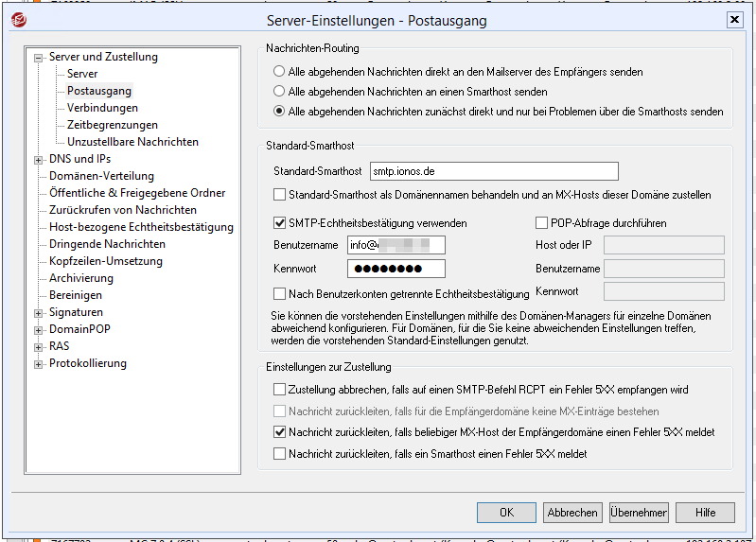Screen dimensions: 756x542
Task: Disable SMTP-Echtheitsbestätigung verwenden checkbox
Action: (x=279, y=223)
